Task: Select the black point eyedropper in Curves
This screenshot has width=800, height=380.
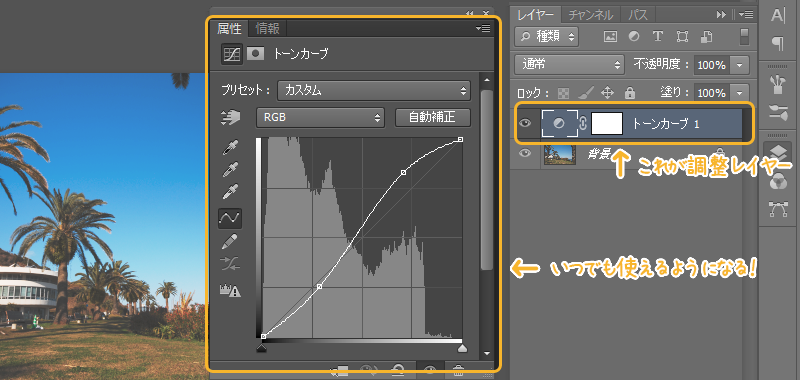Action: tap(230, 148)
